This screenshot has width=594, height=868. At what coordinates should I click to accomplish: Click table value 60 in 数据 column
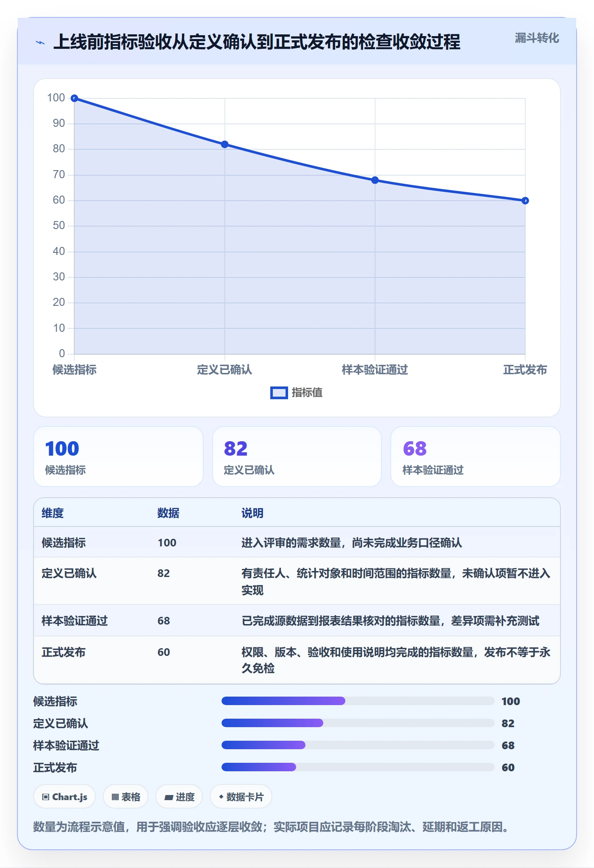pos(164,652)
